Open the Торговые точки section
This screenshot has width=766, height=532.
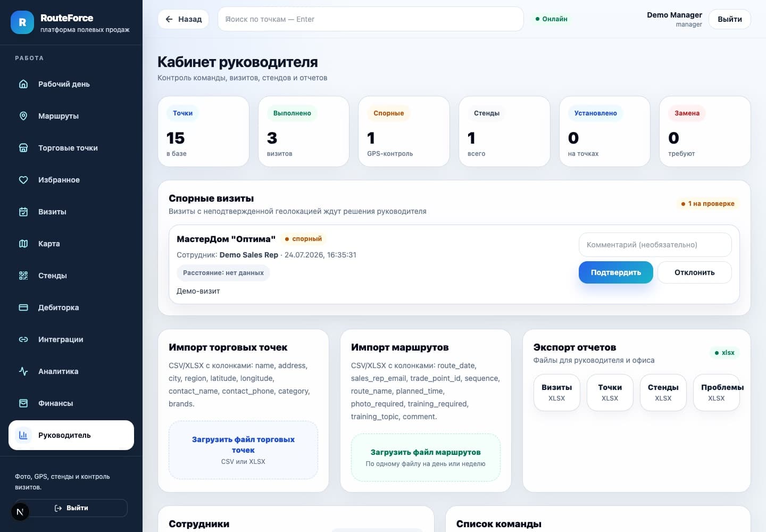point(71,148)
